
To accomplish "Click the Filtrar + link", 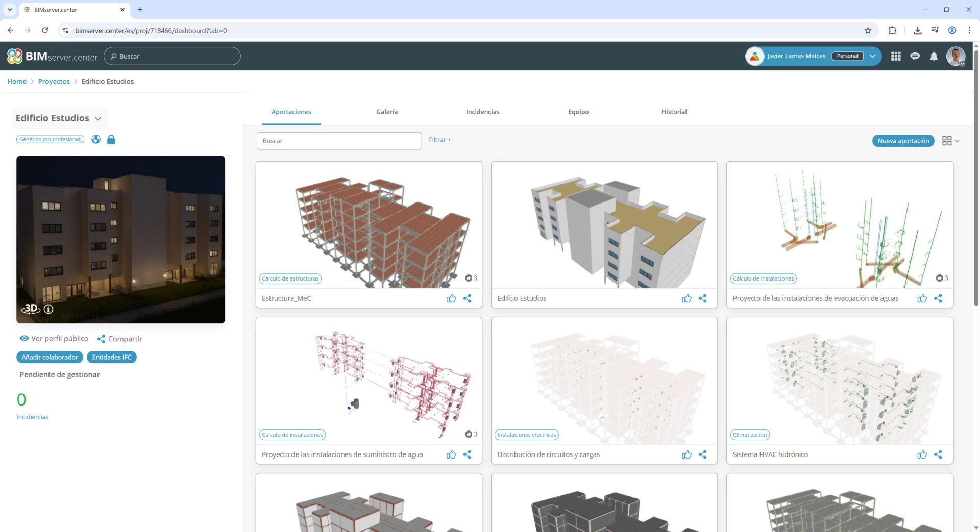I will 439,140.
